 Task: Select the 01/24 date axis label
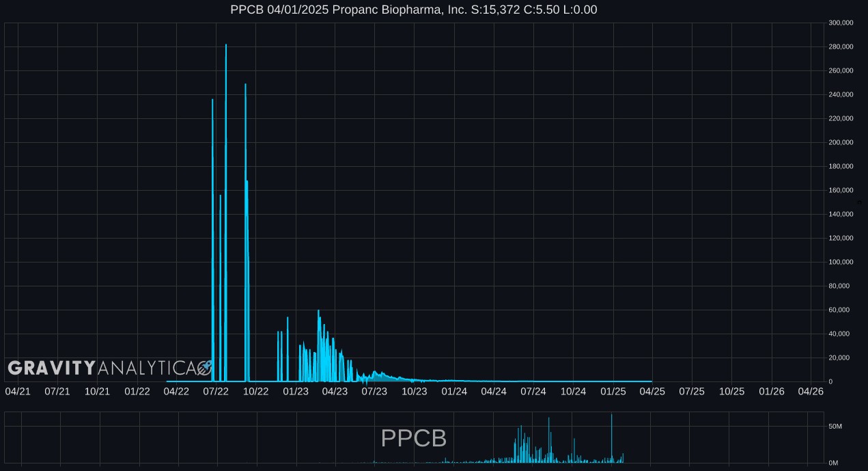coord(454,391)
